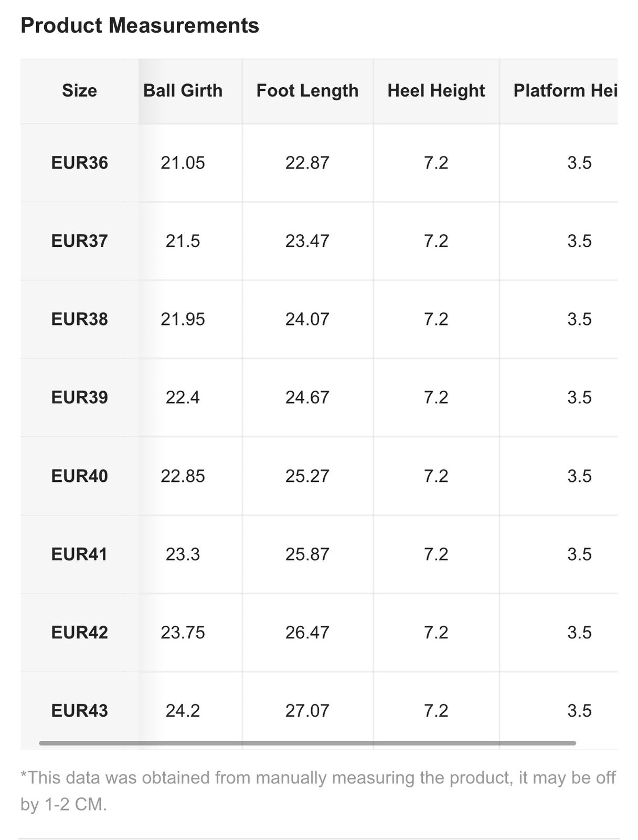Image resolution: width=638 pixels, height=840 pixels.
Task: Click the Size column header
Action: coord(79,90)
